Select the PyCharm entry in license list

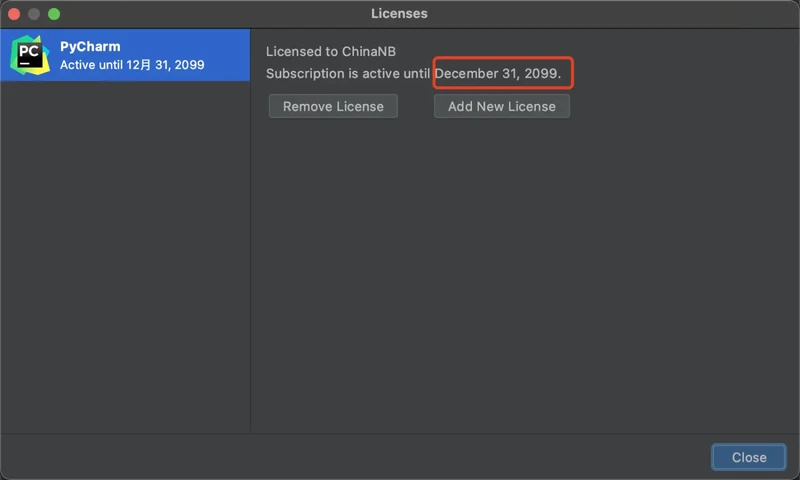click(x=125, y=55)
